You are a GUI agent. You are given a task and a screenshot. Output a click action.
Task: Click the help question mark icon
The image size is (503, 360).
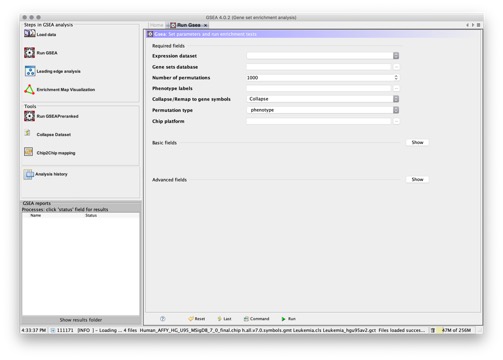tap(163, 319)
